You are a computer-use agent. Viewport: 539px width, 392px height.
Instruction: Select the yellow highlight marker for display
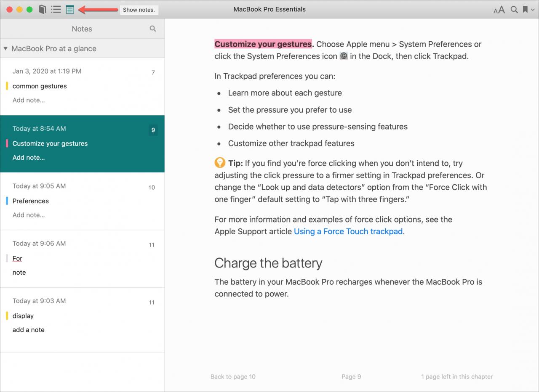(x=7, y=315)
